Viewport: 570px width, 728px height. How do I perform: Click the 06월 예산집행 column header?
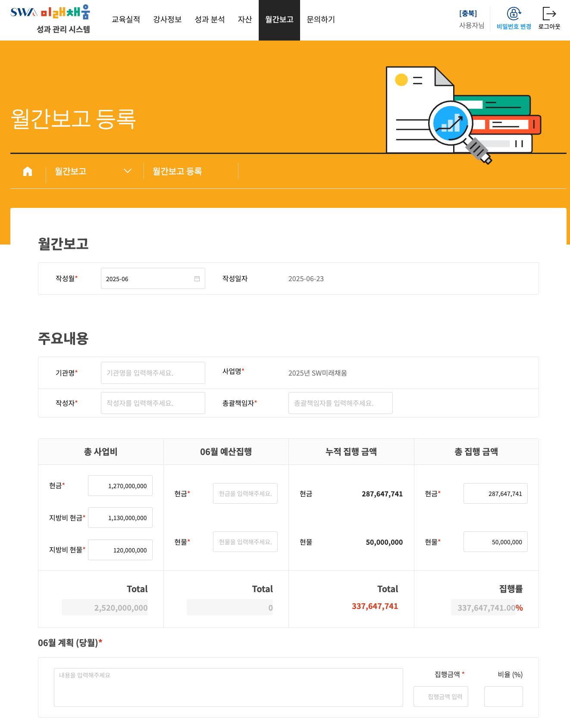226,452
